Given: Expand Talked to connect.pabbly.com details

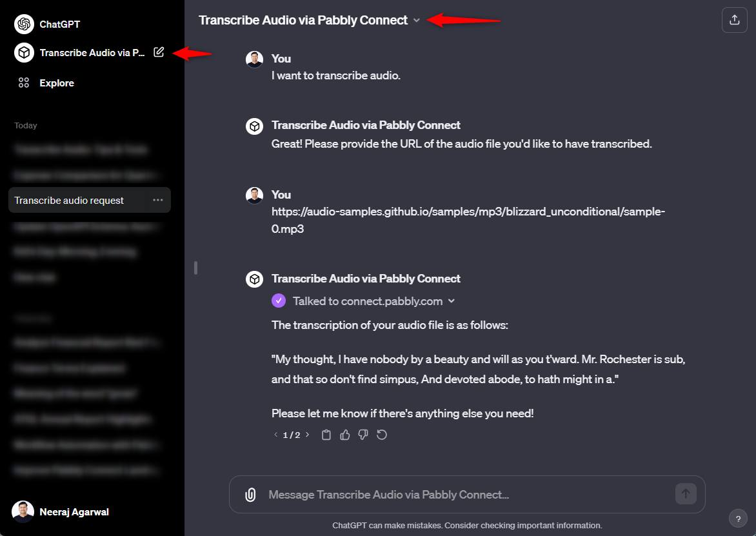Looking at the screenshot, I should (x=452, y=301).
